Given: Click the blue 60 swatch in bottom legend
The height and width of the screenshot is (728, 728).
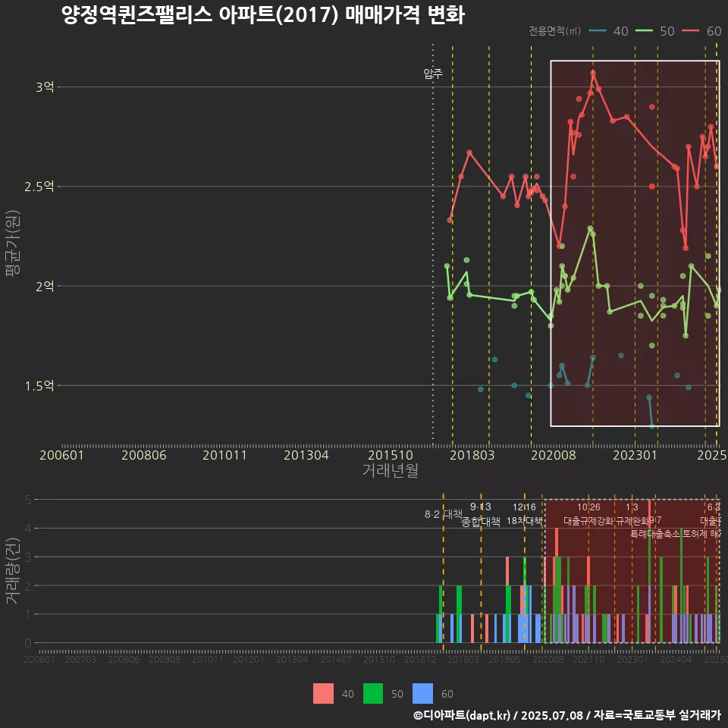Looking at the screenshot, I should point(422,694).
